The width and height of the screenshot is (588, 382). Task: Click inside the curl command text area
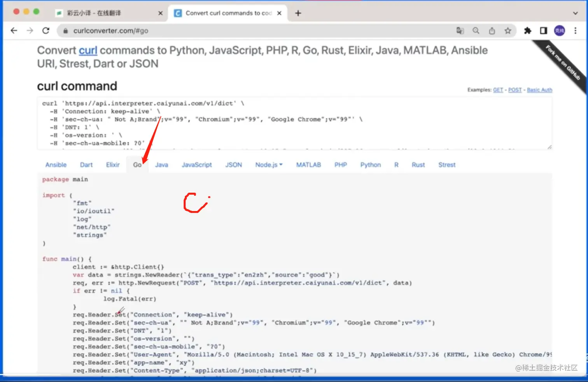coord(294,123)
